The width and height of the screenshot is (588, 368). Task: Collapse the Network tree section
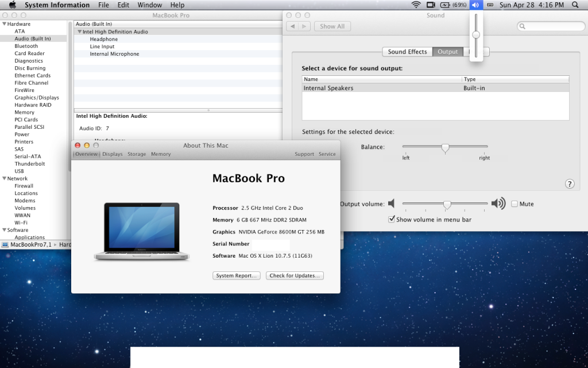point(5,179)
